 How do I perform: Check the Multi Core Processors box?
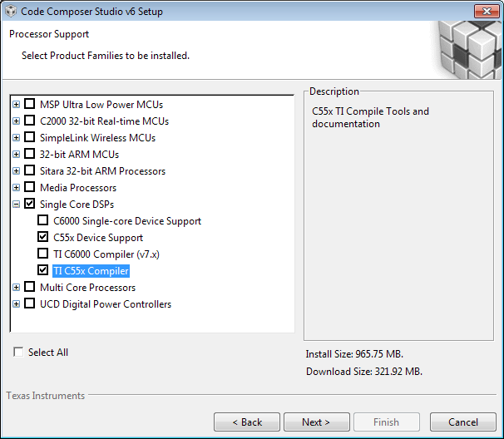30,287
